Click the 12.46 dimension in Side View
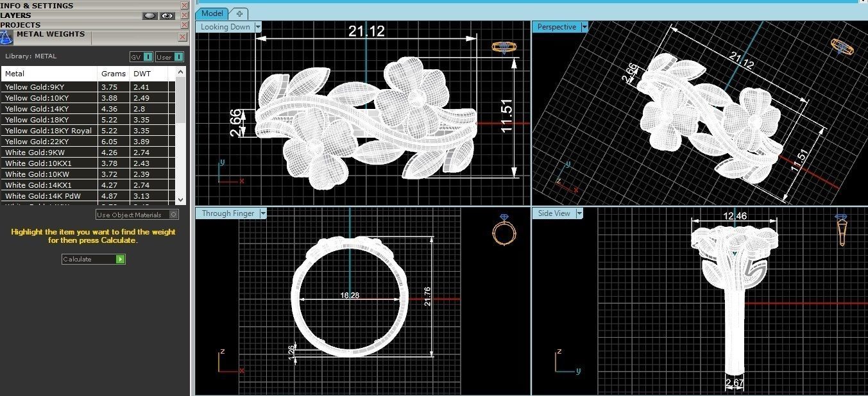Image resolution: width=868 pixels, height=396 pixels. 735,216
